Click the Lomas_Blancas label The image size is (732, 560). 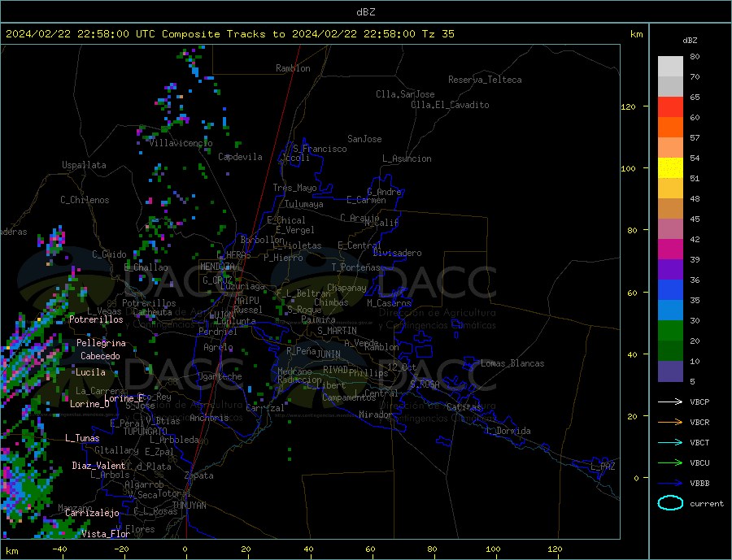click(x=512, y=363)
